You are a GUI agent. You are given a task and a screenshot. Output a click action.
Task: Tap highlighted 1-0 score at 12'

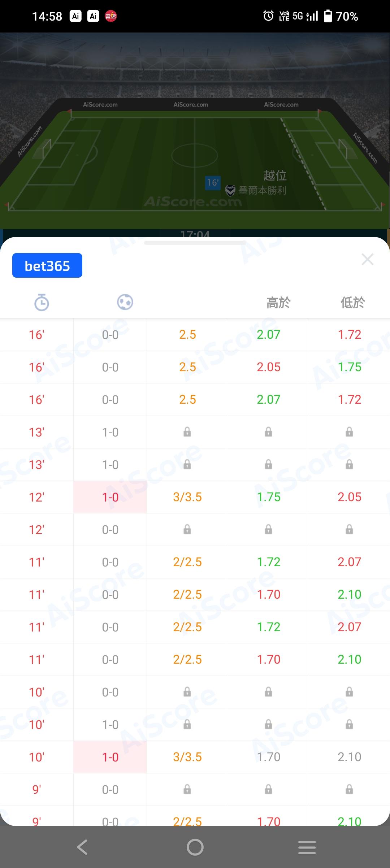click(x=110, y=497)
